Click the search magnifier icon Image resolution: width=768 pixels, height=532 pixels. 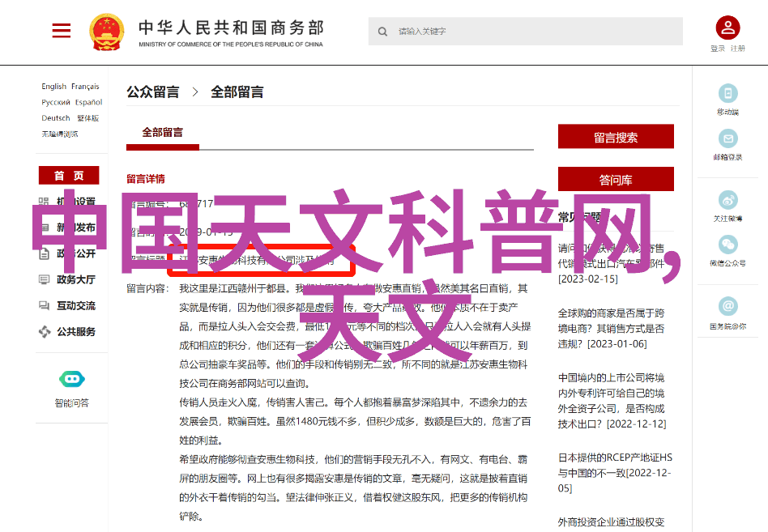coord(382,32)
